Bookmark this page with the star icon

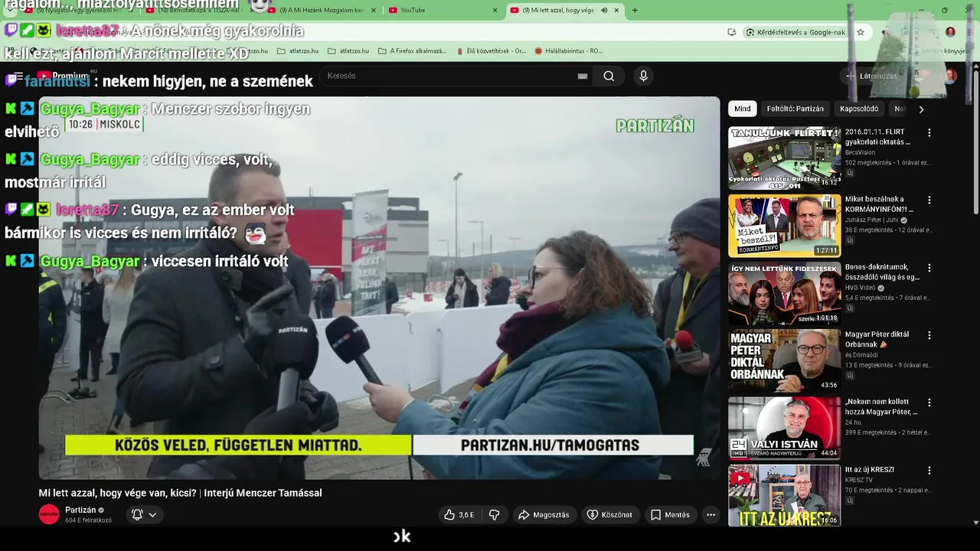pos(861,32)
